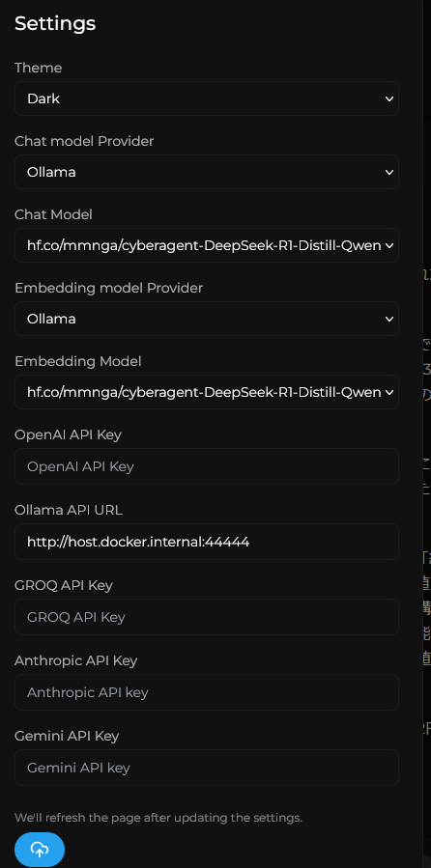Image resolution: width=431 pixels, height=868 pixels.
Task: Expand the Embedding Model dropdown list
Action: [x=207, y=392]
